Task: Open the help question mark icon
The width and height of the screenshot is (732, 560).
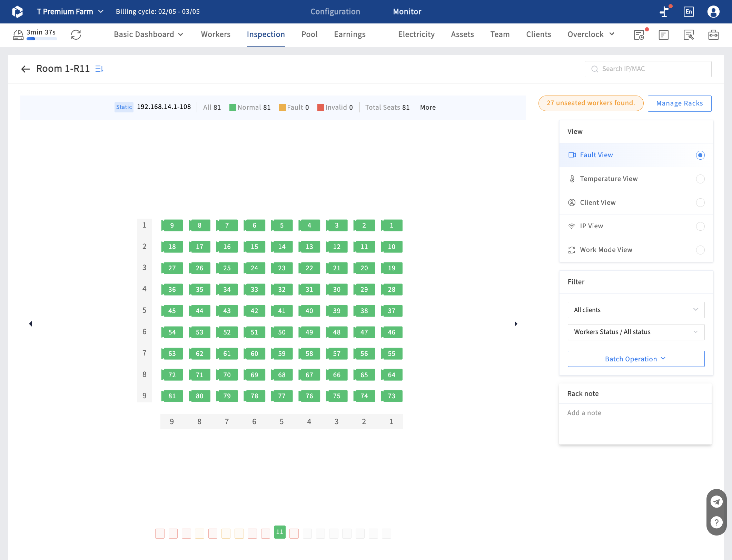Action: [x=716, y=522]
